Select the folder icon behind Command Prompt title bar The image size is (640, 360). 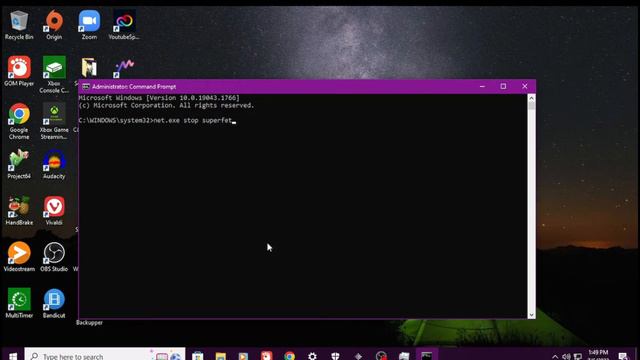click(x=89, y=68)
